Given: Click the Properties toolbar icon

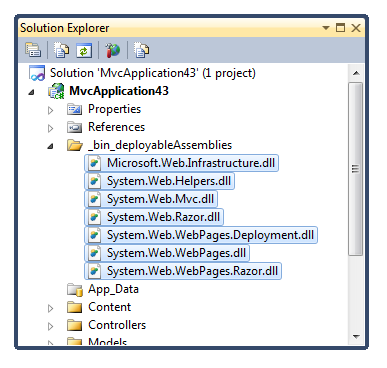Looking at the screenshot, I should click(x=33, y=50).
